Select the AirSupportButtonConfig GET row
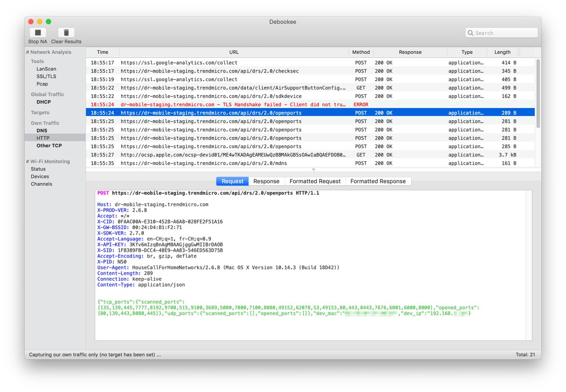Viewport: 566px width, 392px height. click(x=311, y=88)
